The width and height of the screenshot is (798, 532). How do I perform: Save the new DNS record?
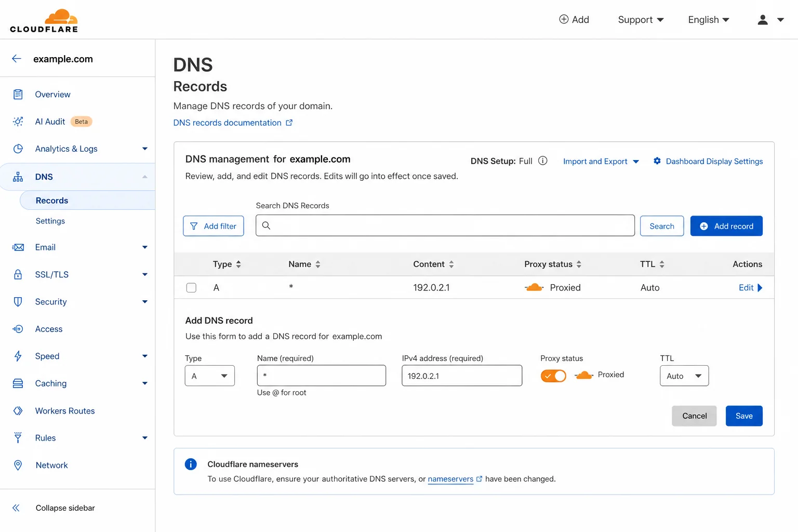coord(744,416)
